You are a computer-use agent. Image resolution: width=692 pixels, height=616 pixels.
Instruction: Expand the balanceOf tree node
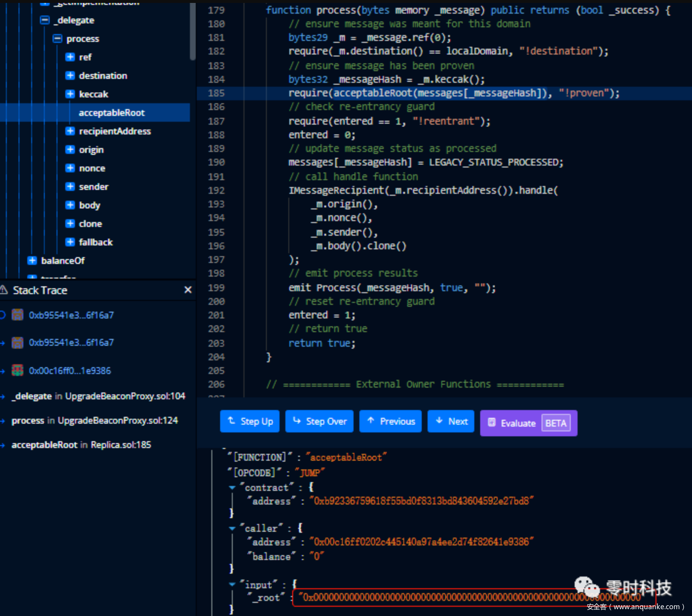[32, 261]
